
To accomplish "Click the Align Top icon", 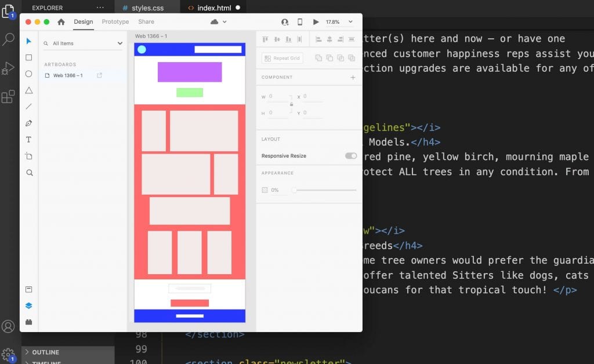I will point(265,39).
